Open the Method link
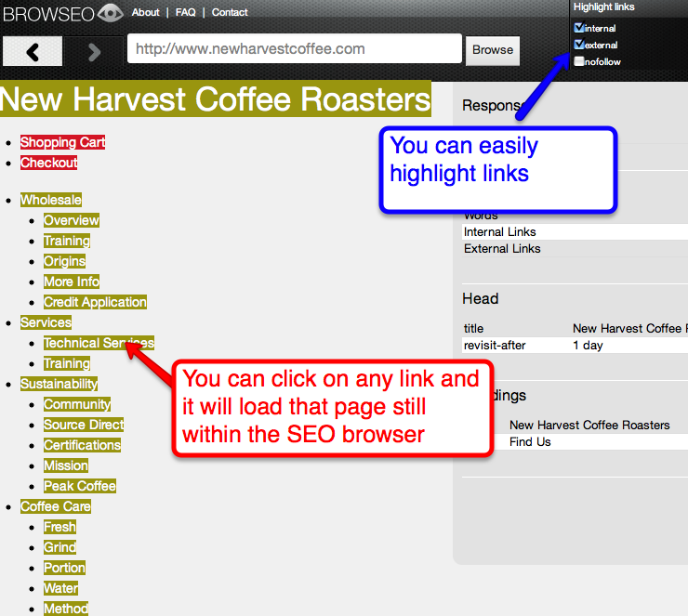 coord(66,609)
